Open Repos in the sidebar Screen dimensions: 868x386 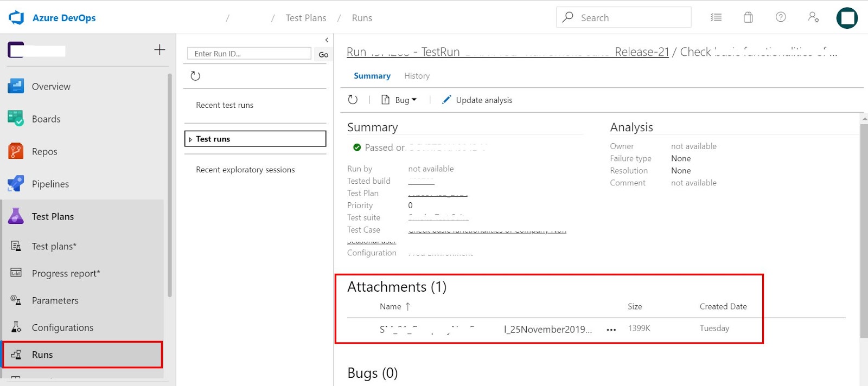pos(44,151)
